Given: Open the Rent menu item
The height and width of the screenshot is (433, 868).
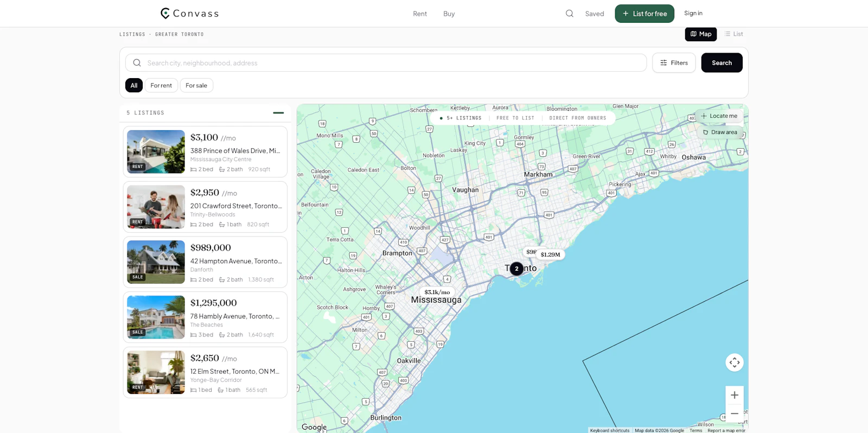Looking at the screenshot, I should tap(420, 14).
